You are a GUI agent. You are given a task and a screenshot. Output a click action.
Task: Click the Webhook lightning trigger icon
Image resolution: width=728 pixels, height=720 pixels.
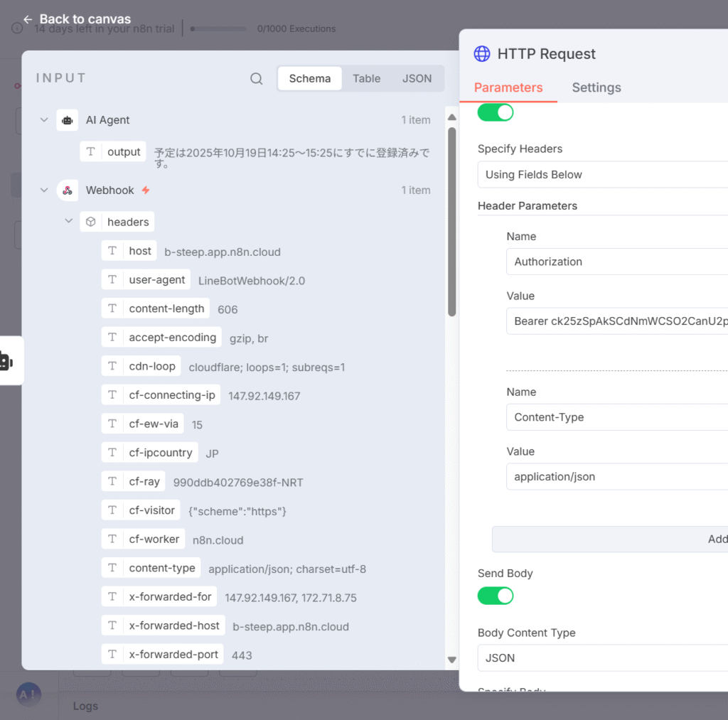(146, 190)
